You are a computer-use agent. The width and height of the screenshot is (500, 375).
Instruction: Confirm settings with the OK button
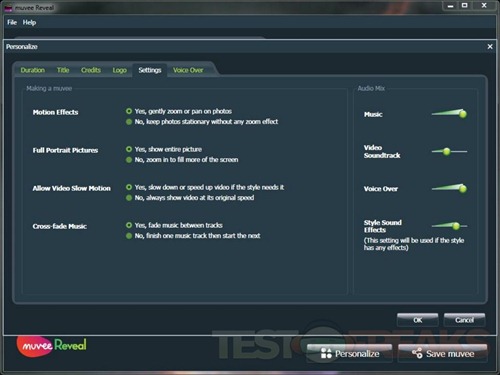(417, 320)
